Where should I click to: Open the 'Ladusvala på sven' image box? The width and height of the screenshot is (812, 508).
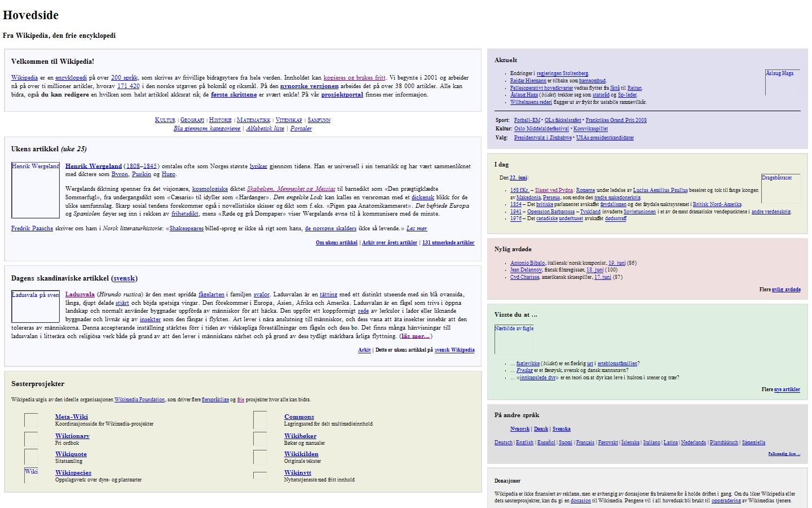(x=36, y=306)
